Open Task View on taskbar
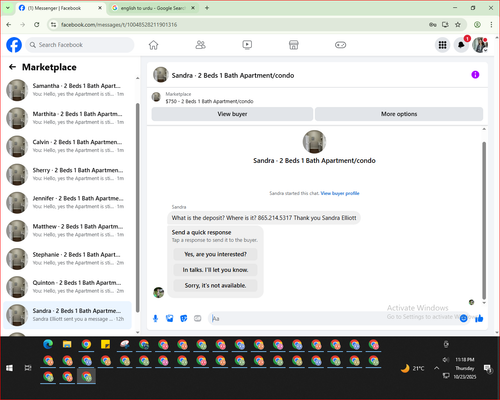 click(28, 368)
